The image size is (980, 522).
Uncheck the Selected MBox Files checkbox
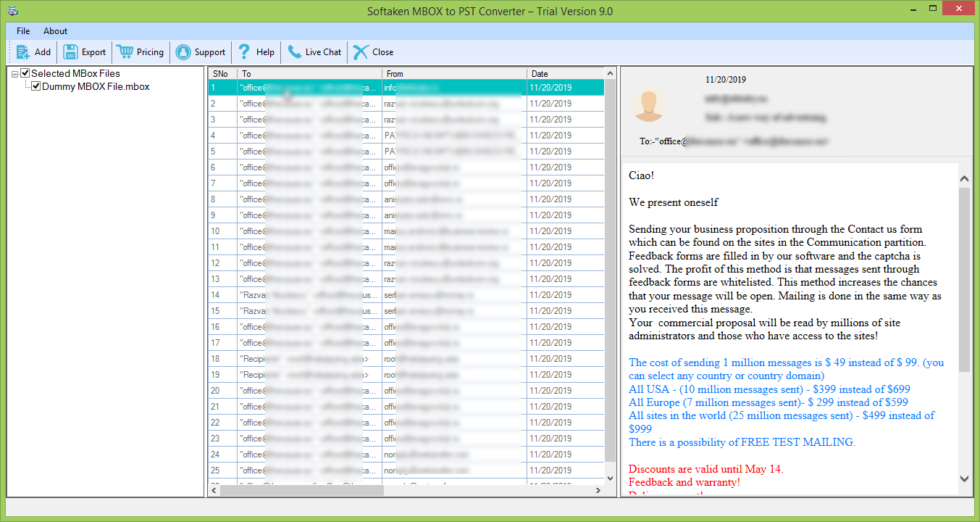pos(25,73)
